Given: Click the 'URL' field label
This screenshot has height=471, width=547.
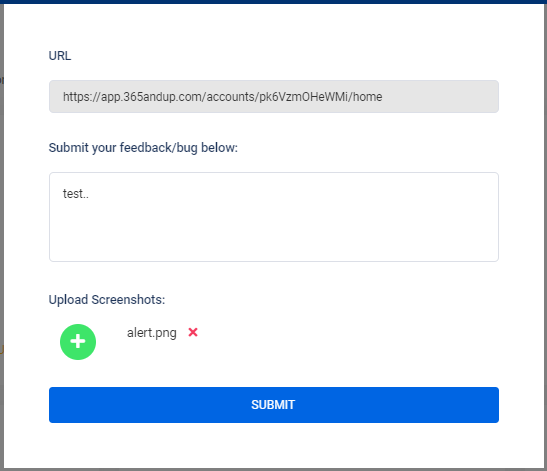Looking at the screenshot, I should click(x=60, y=56).
